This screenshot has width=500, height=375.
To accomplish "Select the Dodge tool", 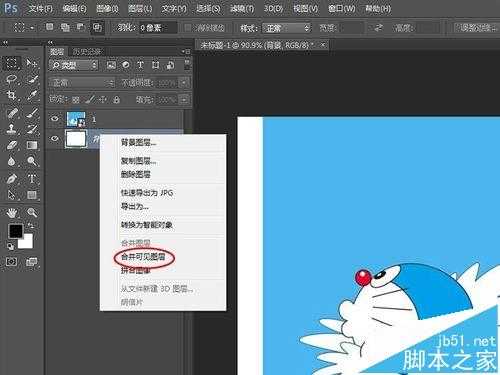I will point(32,161).
